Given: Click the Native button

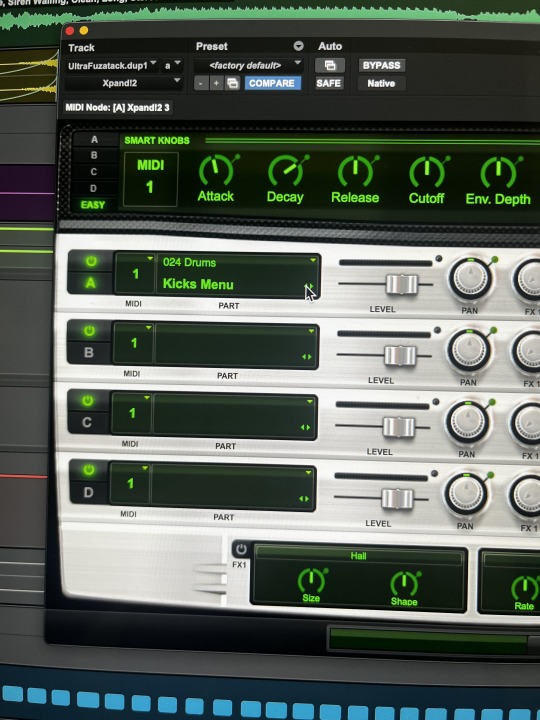Looking at the screenshot, I should [381, 84].
